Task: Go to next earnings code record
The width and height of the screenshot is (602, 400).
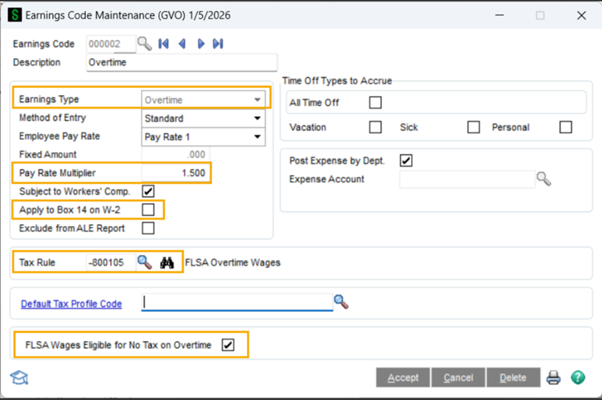Action: point(200,44)
